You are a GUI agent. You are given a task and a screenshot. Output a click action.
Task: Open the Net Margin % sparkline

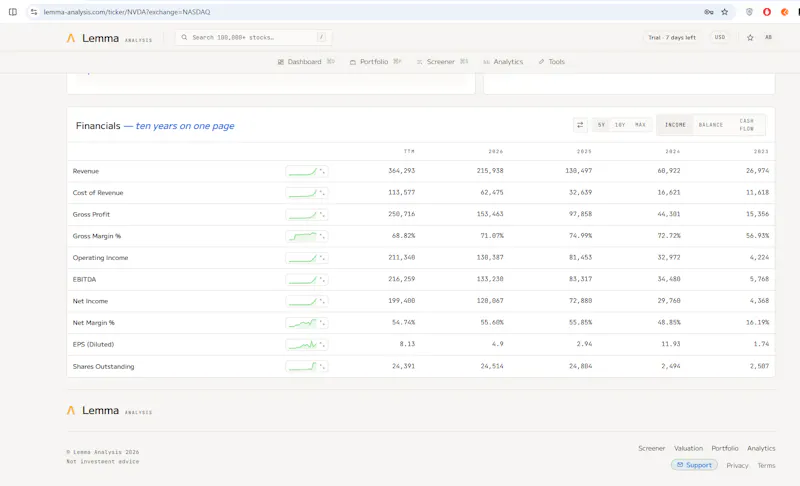click(307, 323)
